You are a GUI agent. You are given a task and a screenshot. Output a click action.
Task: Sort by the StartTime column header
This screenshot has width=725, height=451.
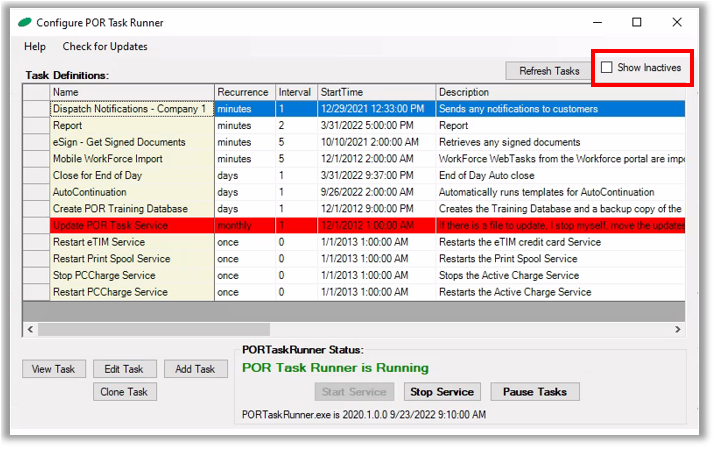(375, 92)
